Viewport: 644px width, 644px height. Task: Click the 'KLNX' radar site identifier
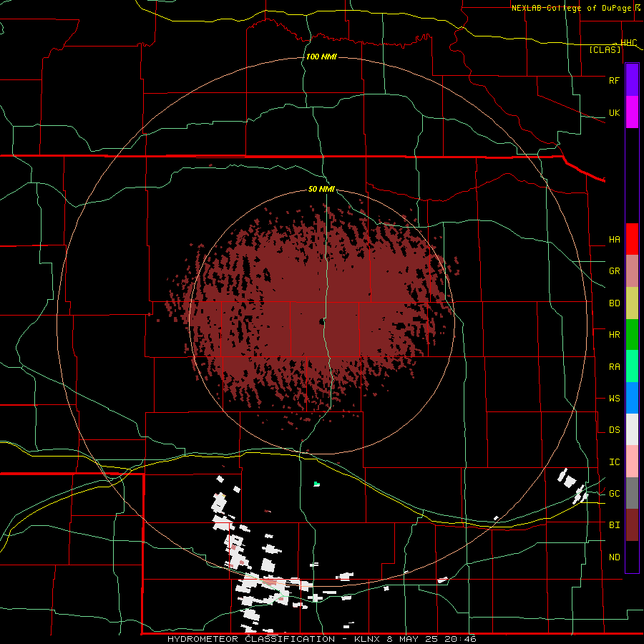pos(366,639)
